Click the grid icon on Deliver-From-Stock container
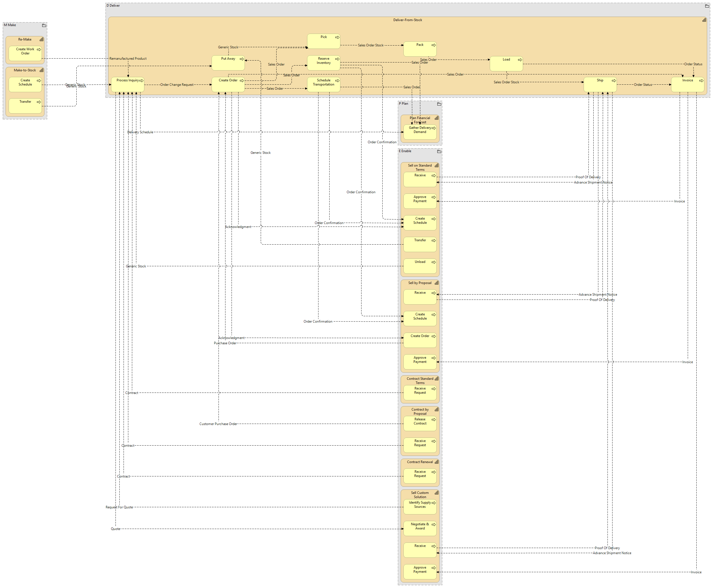The width and height of the screenshot is (713, 588). [704, 20]
